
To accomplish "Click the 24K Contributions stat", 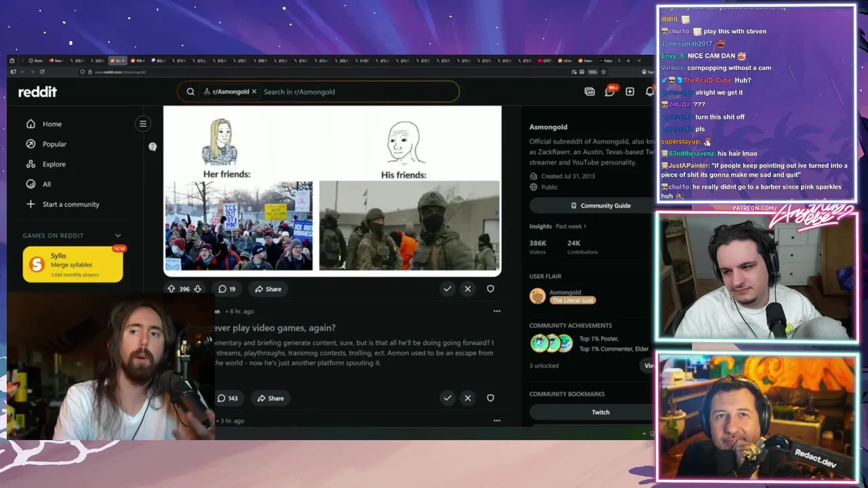I will 583,247.
